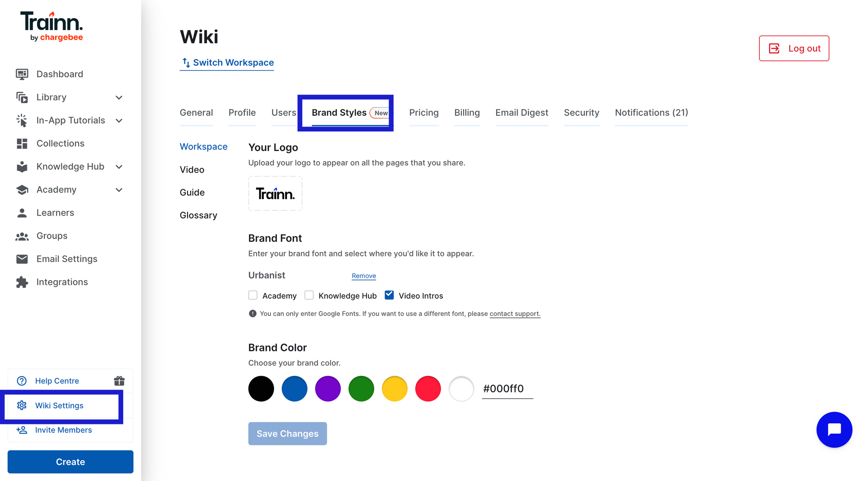Viewport: 868px width, 481px height.
Task: Open the Security tab
Action: coord(582,113)
